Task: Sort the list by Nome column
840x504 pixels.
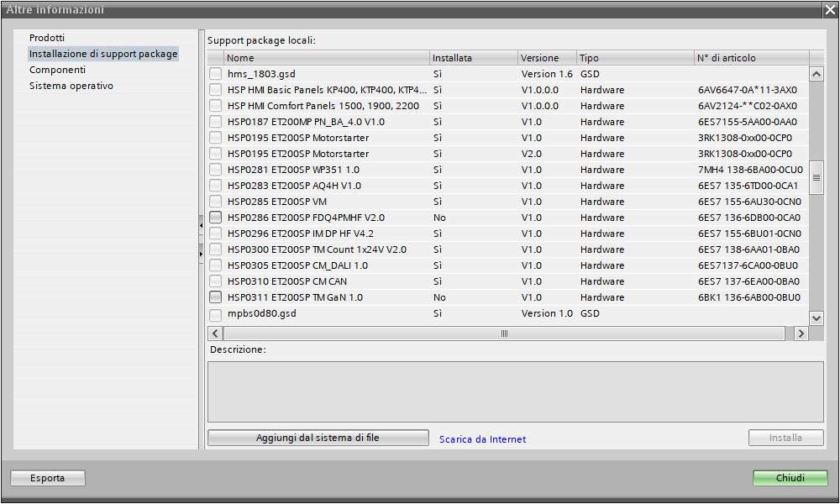Action: 327,58
